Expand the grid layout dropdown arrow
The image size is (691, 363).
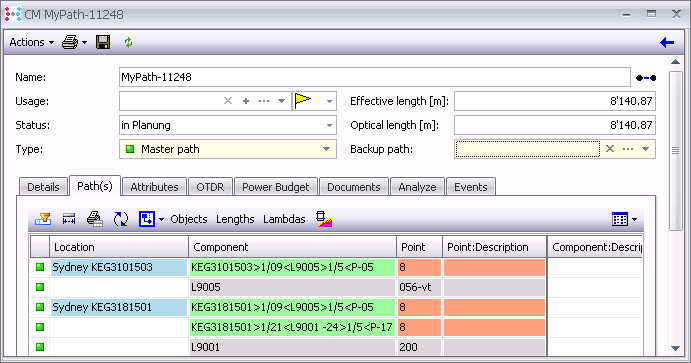634,219
